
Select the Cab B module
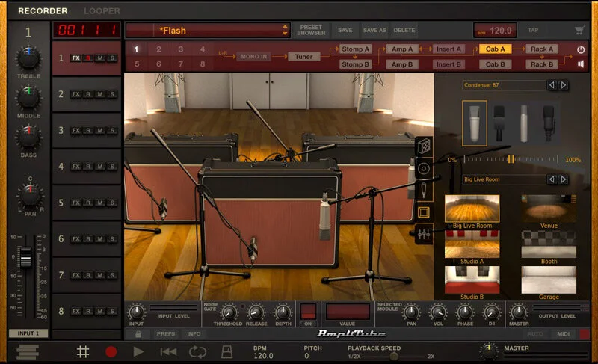[x=495, y=64]
